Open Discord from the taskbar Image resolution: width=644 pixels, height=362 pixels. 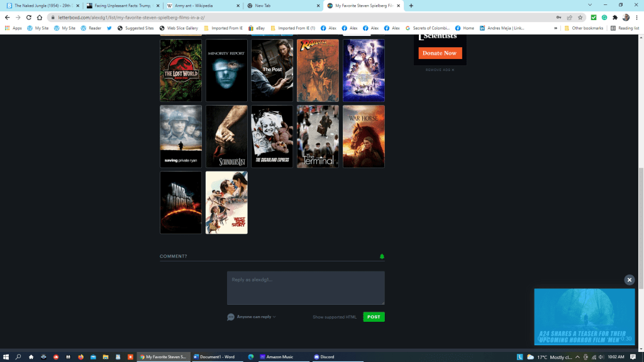325,357
